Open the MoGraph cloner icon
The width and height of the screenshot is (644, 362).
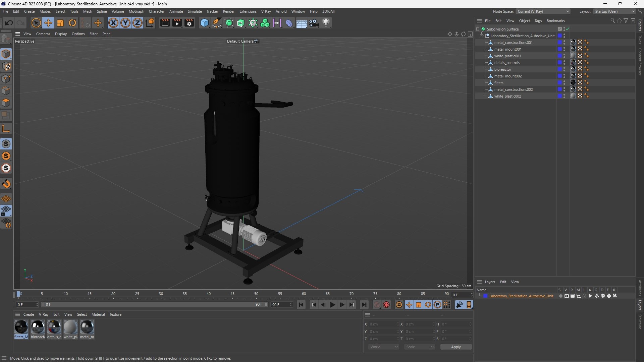(x=265, y=23)
